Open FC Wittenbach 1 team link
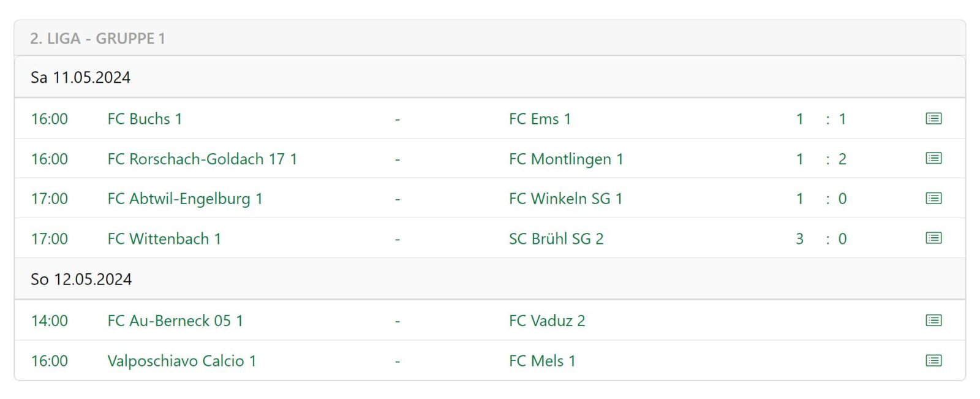Viewport: 980px width, 399px height. (164, 238)
